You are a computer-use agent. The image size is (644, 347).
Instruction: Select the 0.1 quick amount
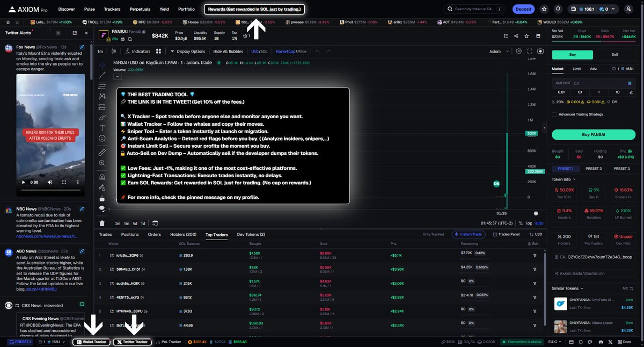(x=580, y=92)
